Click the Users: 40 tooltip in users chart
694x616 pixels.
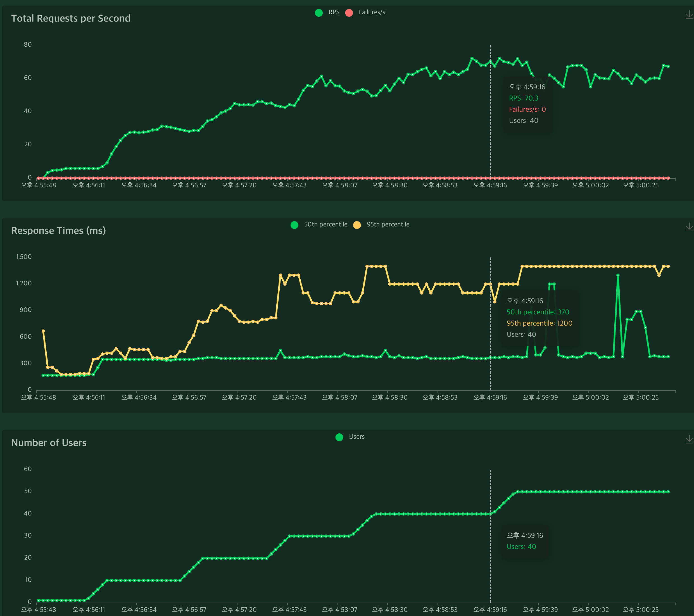coord(521,546)
